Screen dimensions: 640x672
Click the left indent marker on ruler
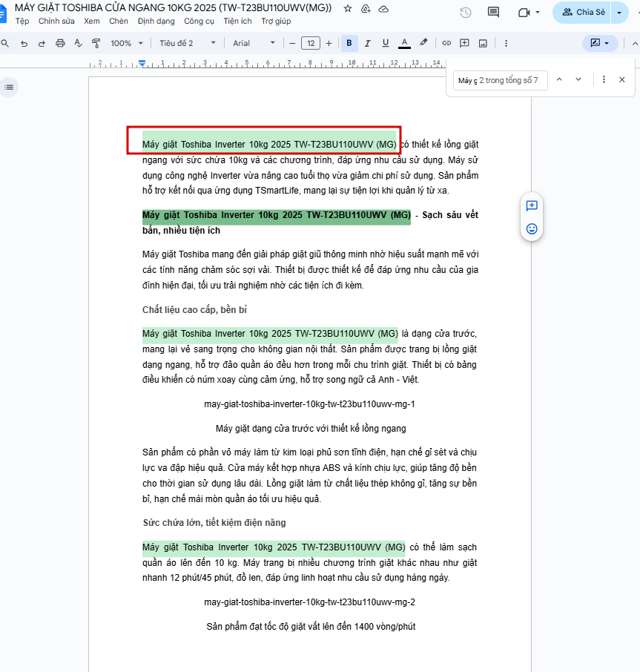[x=142, y=64]
